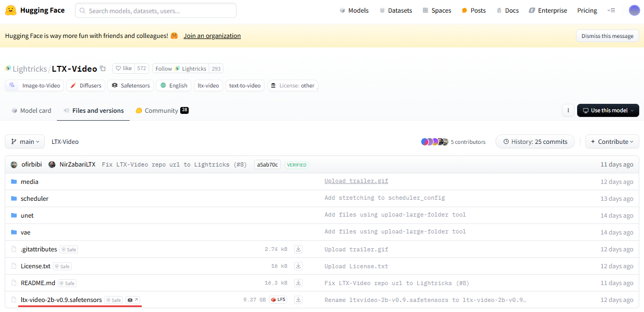
Task: Click Safe badge beside .gitattributes
Action: 69,249
